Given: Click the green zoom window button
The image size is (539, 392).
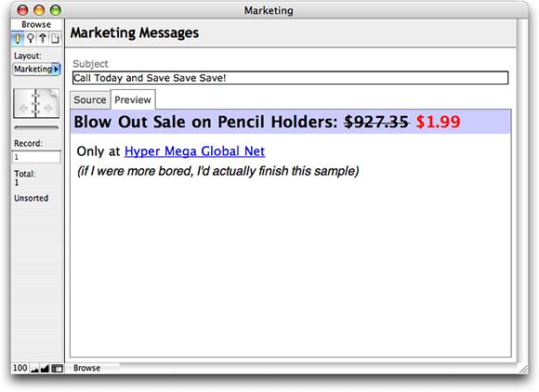Looking at the screenshot, I should 56,10.
